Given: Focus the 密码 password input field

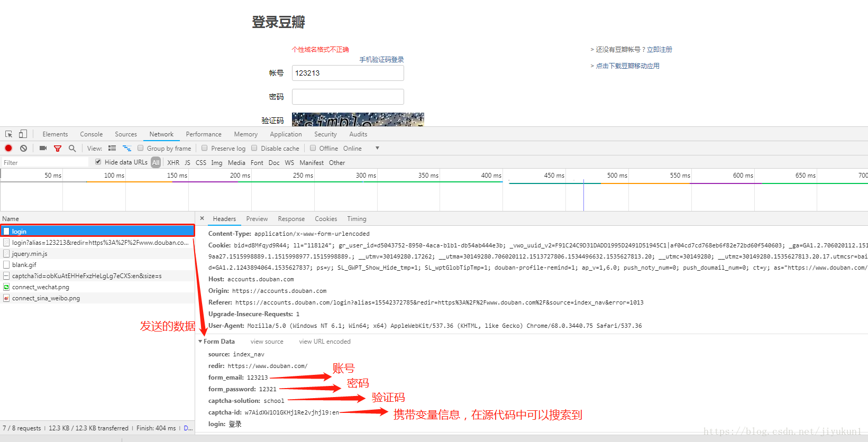Looking at the screenshot, I should point(348,97).
